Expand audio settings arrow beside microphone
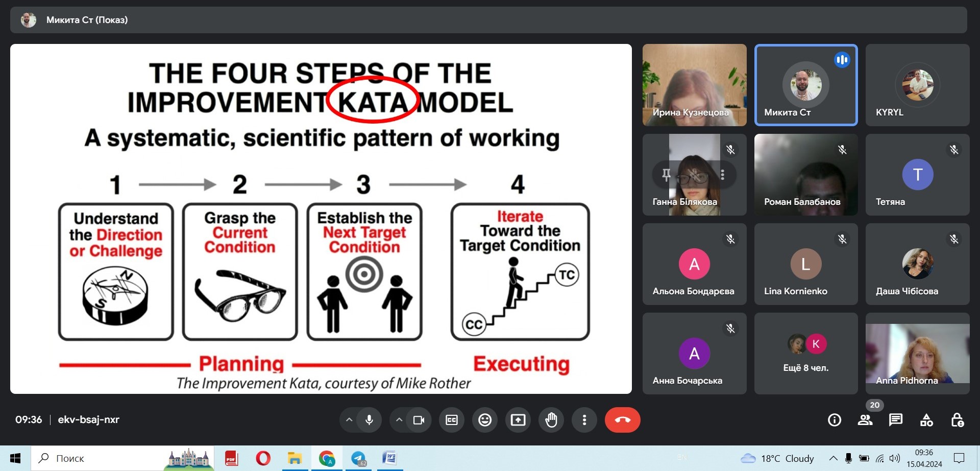This screenshot has width=980, height=471. point(349,420)
